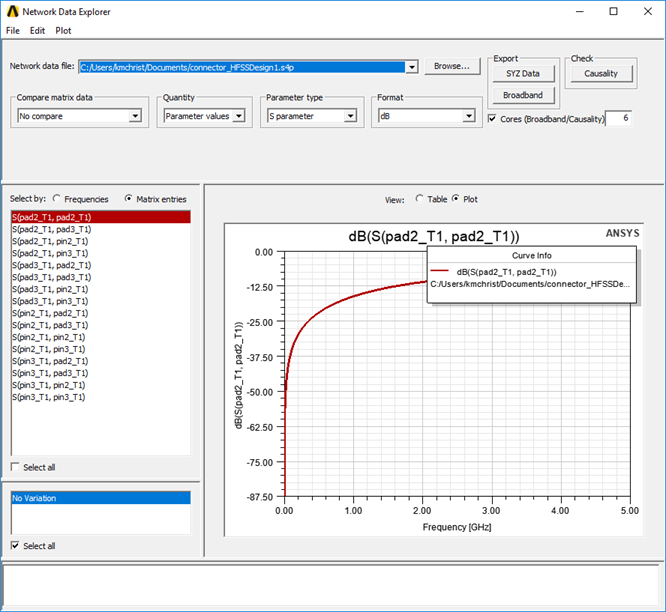The width and height of the screenshot is (666, 612).
Task: Check Select all under matrix entries list
Action: pos(14,467)
